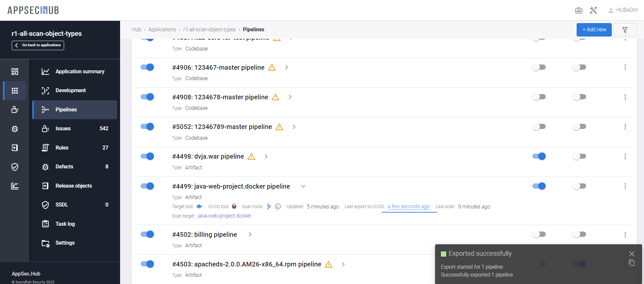Click the bug icon in left rail

pyautogui.click(x=15, y=129)
